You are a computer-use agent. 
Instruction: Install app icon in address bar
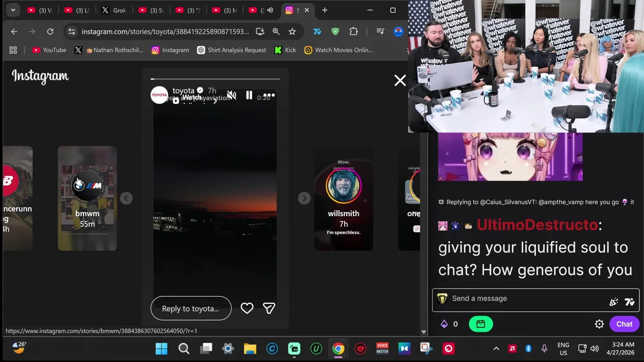pos(260,32)
